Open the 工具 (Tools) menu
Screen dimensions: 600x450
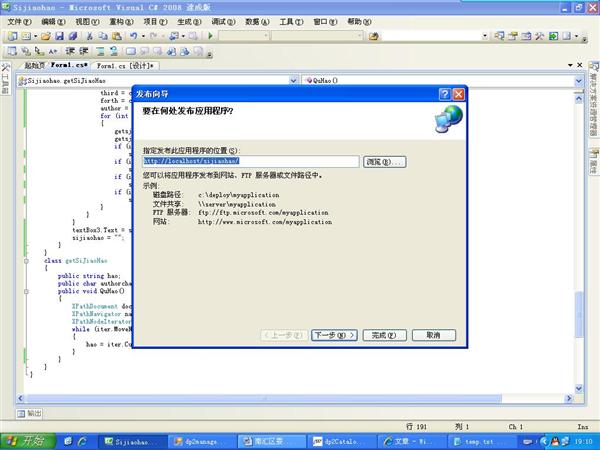(291, 22)
